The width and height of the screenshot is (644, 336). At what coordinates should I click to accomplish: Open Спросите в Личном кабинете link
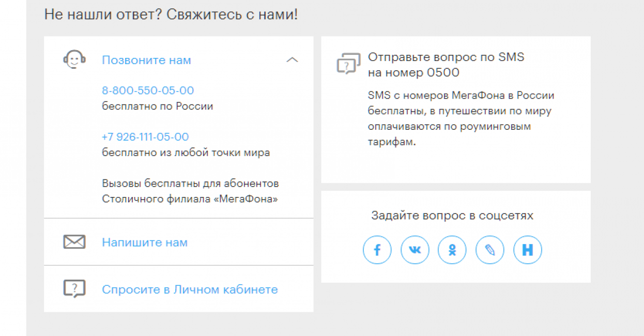(190, 289)
